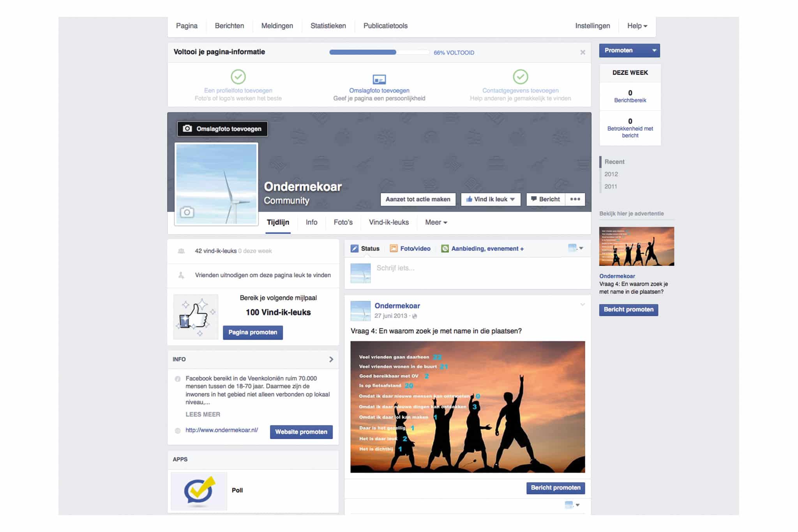Open the sunset post image
The height and width of the screenshot is (532, 798).
pyautogui.click(x=468, y=407)
